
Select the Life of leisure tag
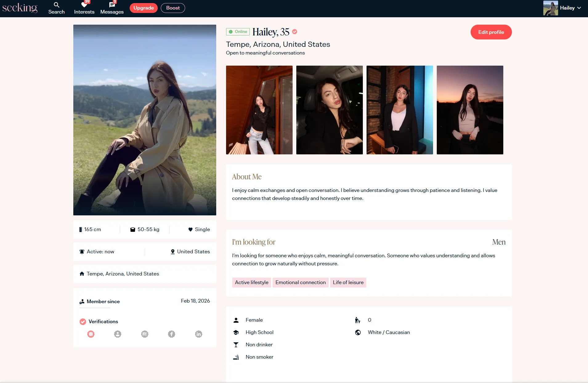point(348,283)
